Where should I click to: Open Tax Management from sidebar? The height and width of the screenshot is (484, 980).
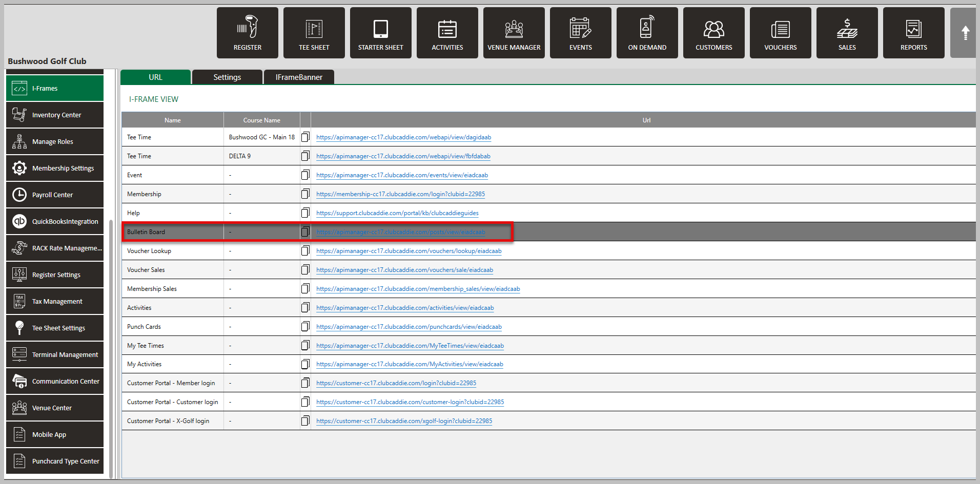click(55, 301)
